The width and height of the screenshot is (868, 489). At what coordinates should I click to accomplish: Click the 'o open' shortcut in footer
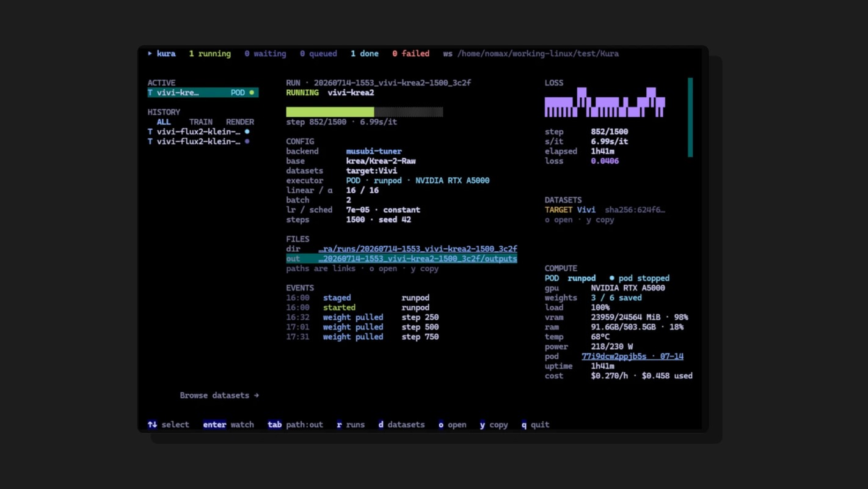(452, 425)
